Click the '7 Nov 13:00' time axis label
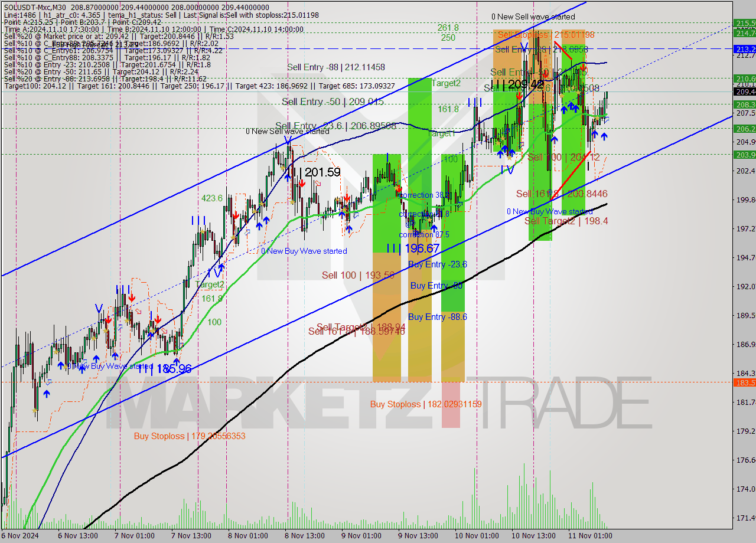756x543 pixels. pyautogui.click(x=191, y=536)
